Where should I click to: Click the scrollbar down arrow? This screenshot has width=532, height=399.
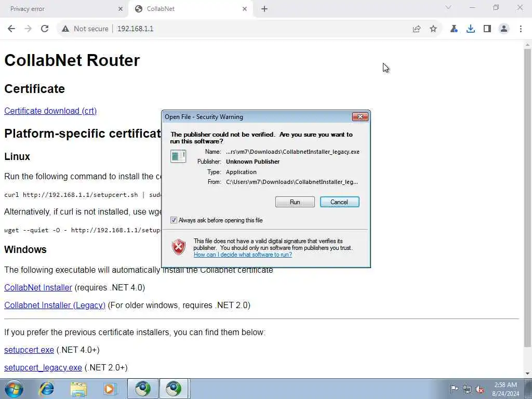pos(528,374)
